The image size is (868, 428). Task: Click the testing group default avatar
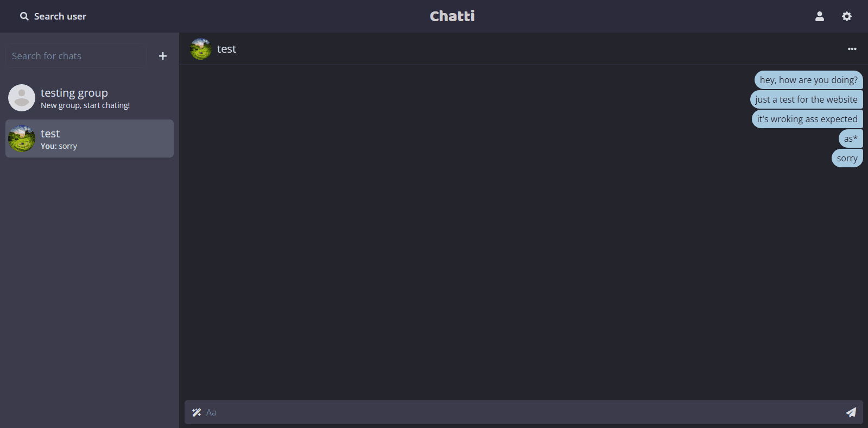(22, 98)
